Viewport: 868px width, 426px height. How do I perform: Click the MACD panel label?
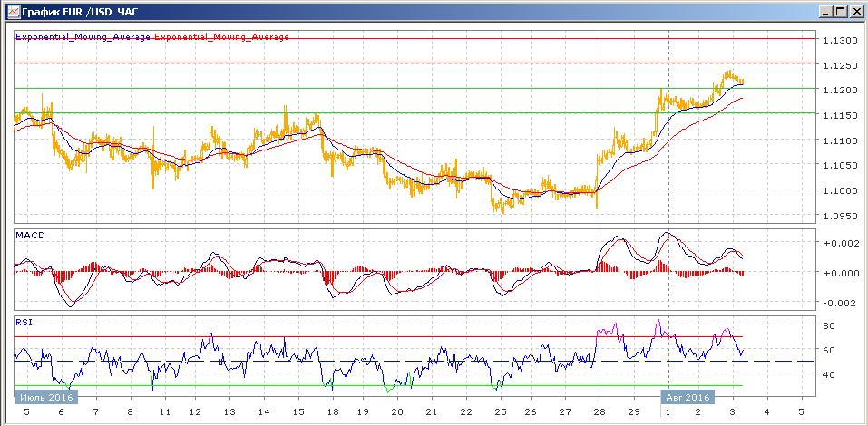[31, 236]
